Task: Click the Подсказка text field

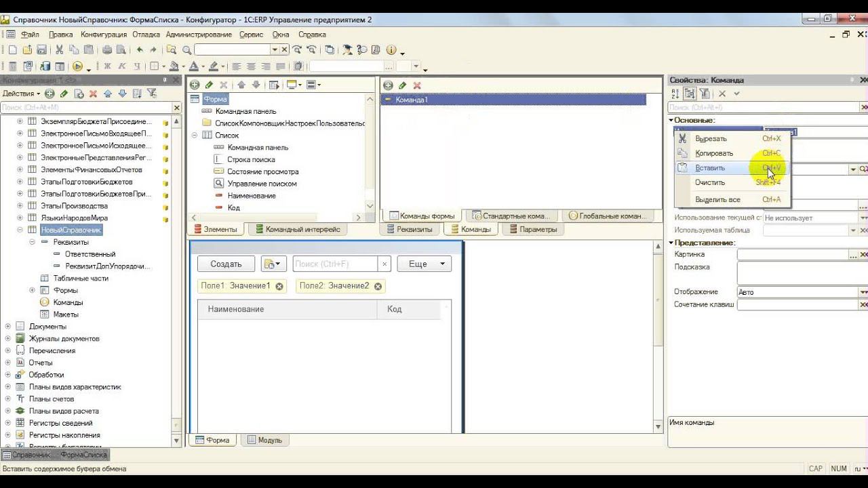Action: point(802,272)
